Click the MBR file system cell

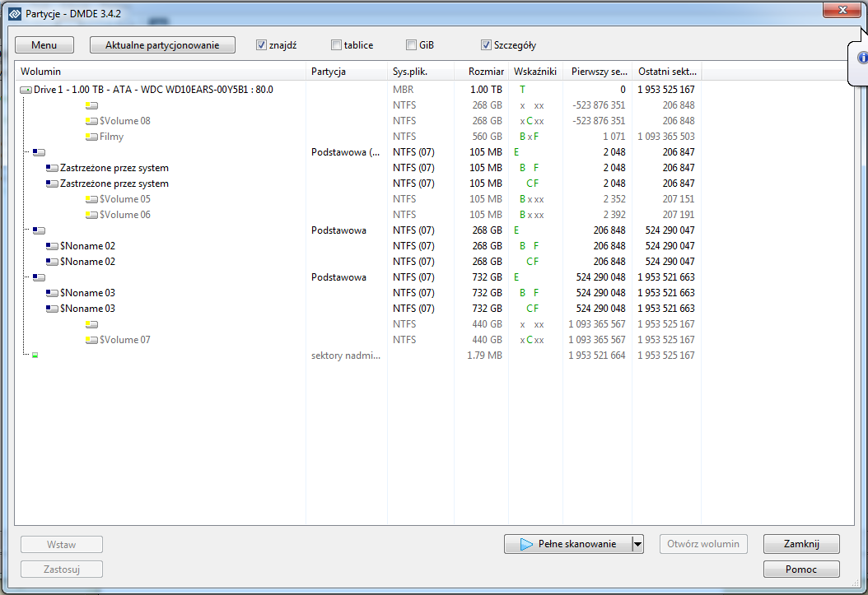403,90
